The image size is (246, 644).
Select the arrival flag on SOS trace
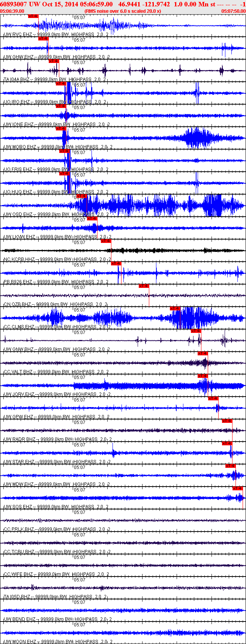(238, 488)
